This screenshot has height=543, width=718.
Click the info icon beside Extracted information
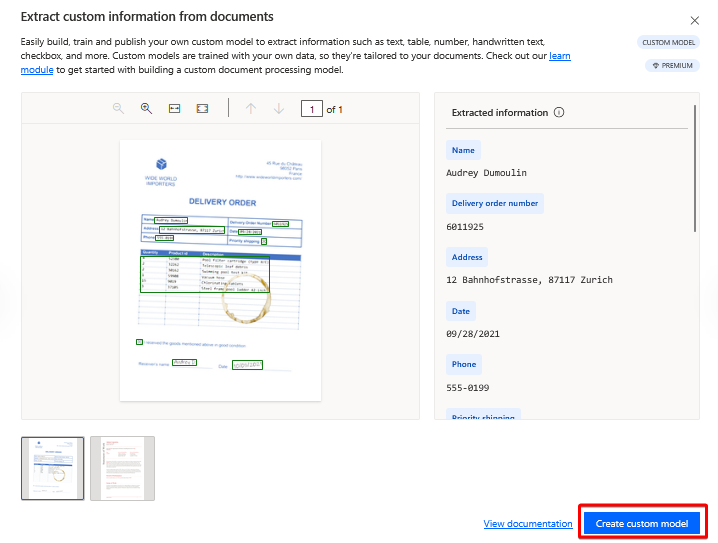(559, 112)
